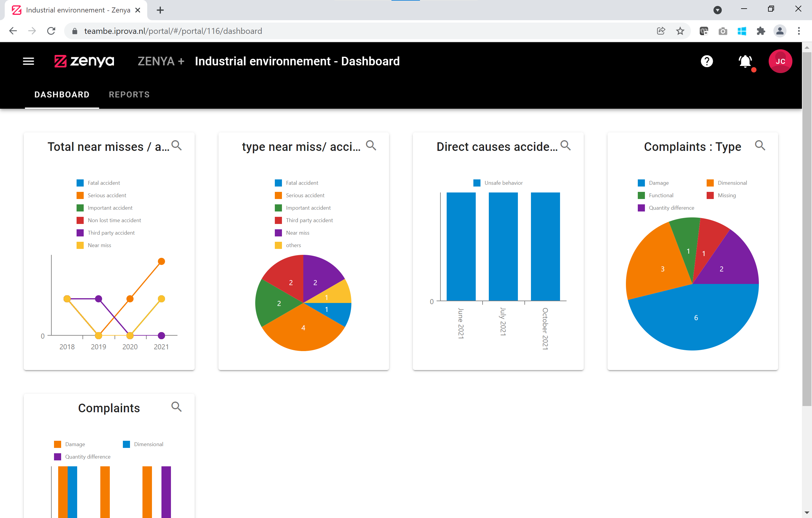Hide Quantity difference in Complaints : Type legend
This screenshot has width=812, height=518.
[x=671, y=208]
